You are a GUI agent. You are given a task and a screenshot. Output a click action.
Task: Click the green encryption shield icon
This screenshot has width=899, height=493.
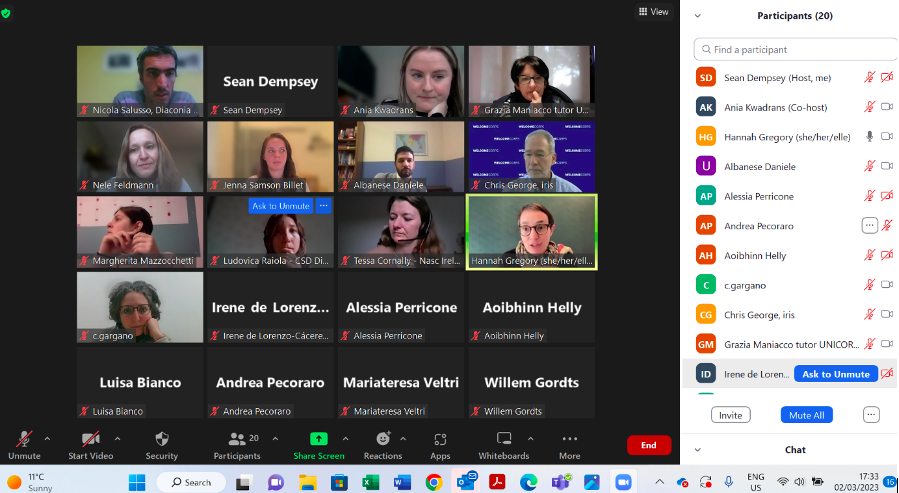9,13
